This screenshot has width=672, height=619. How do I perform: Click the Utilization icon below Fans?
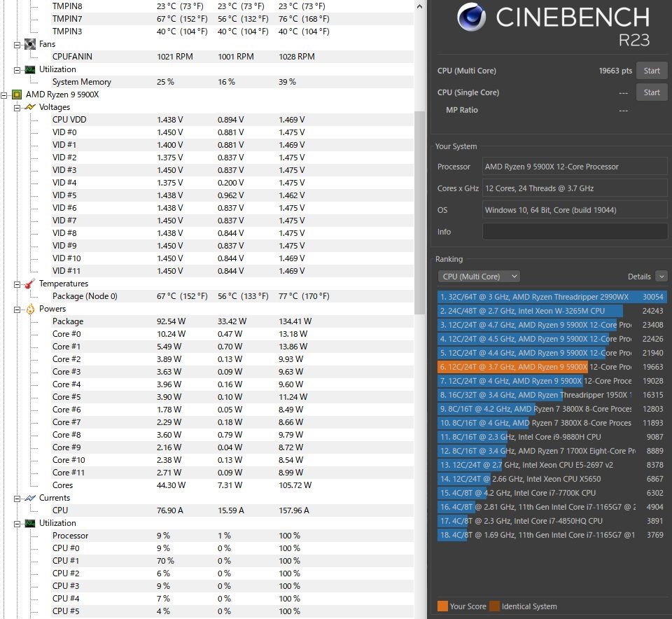[30, 69]
